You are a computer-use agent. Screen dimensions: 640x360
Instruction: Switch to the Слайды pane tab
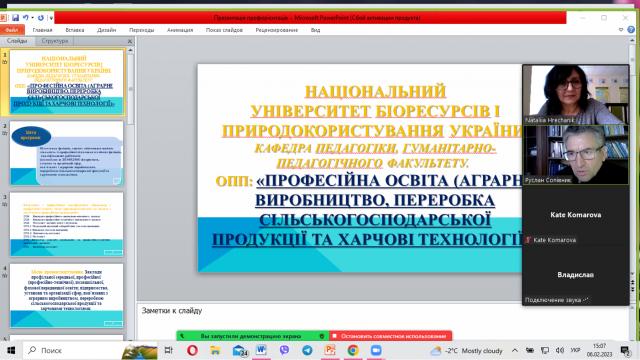click(x=17, y=41)
